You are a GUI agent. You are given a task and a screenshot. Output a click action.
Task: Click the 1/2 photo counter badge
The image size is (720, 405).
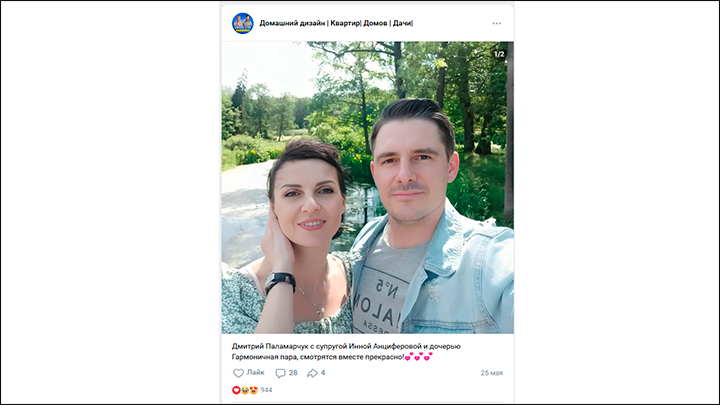pos(499,54)
